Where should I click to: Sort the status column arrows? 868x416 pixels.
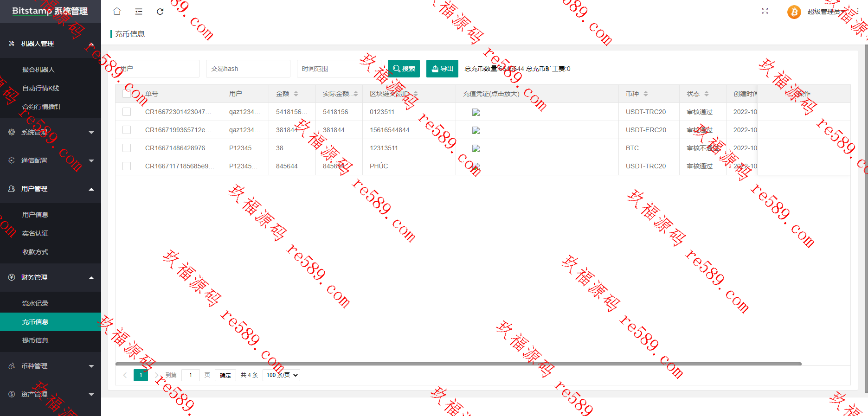[x=707, y=94]
